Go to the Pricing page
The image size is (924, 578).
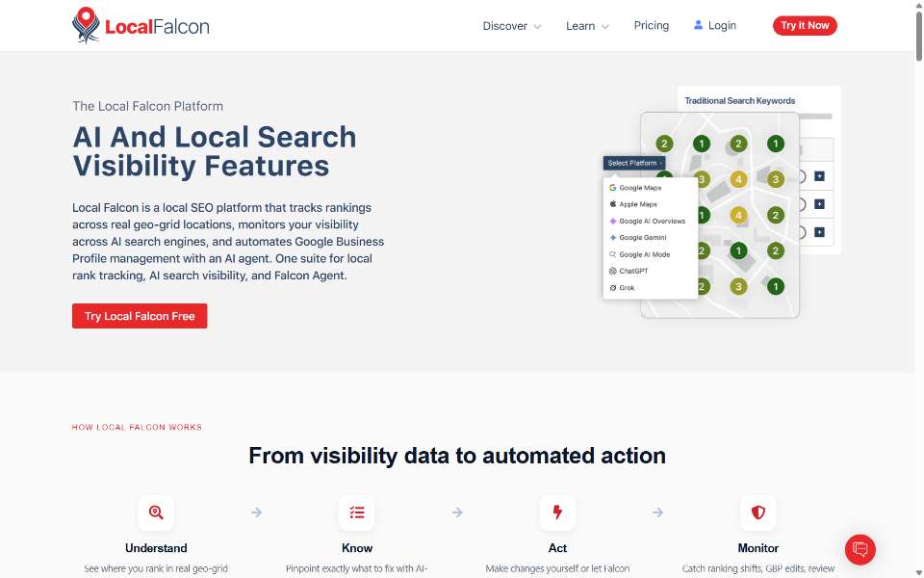652,25
